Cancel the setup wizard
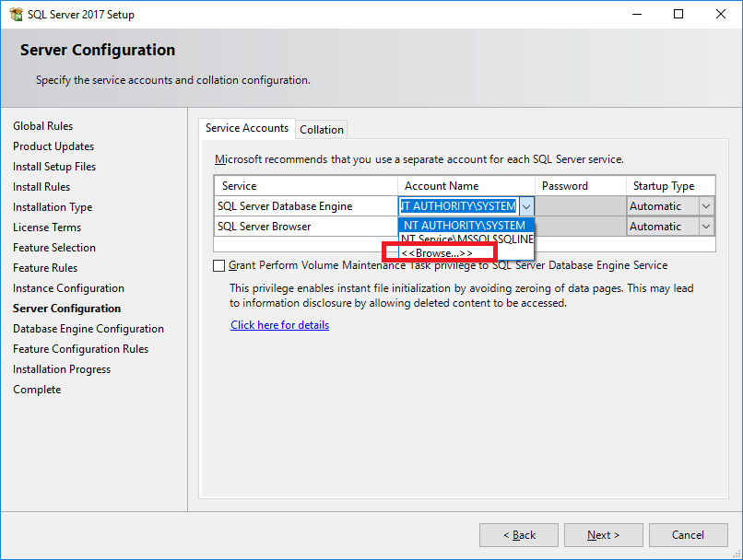Viewport: 743px width, 560px height. pos(688,535)
